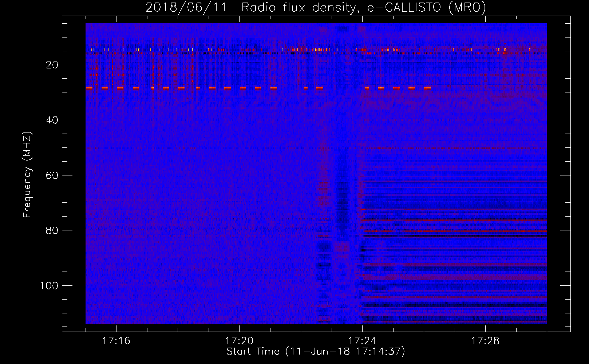Click the 17:28 time tick label
Image resolution: width=589 pixels, height=364 pixels.
click(485, 341)
